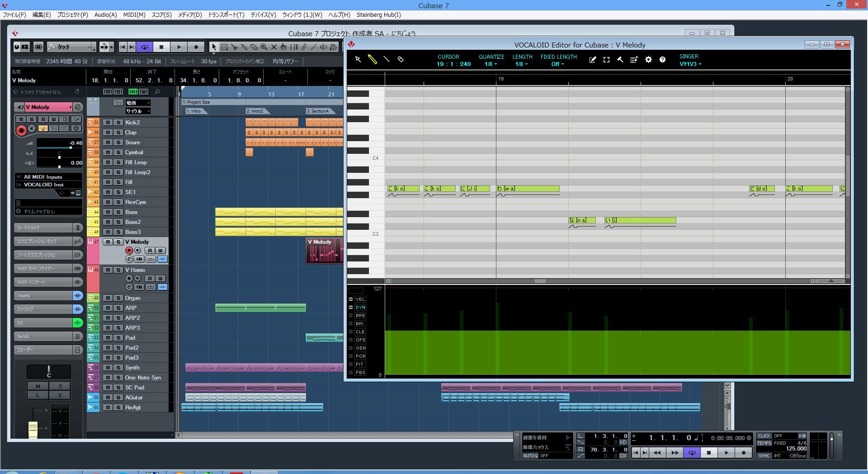Open lyrics edit icon in VOCALOID Editor

(593, 60)
